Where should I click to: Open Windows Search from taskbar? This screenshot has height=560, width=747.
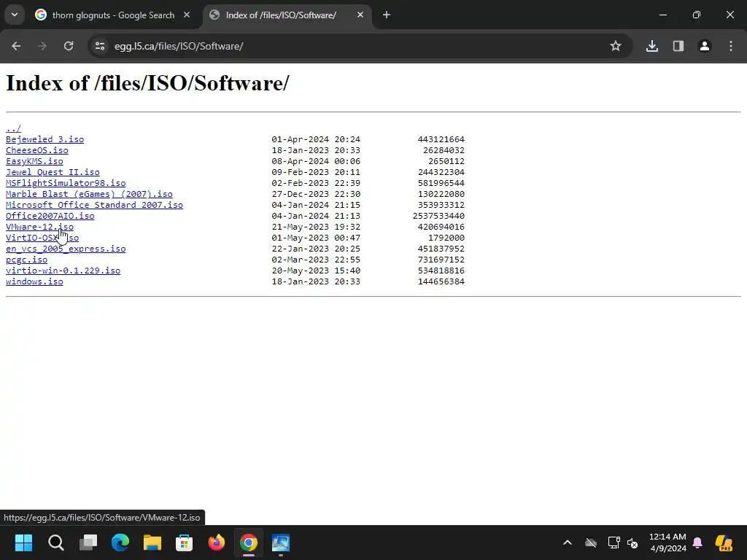(x=55, y=542)
